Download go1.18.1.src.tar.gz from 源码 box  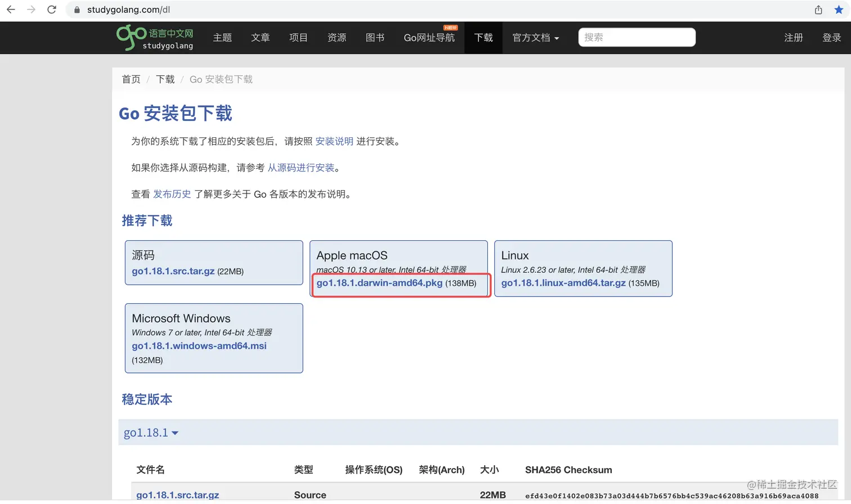tap(173, 271)
